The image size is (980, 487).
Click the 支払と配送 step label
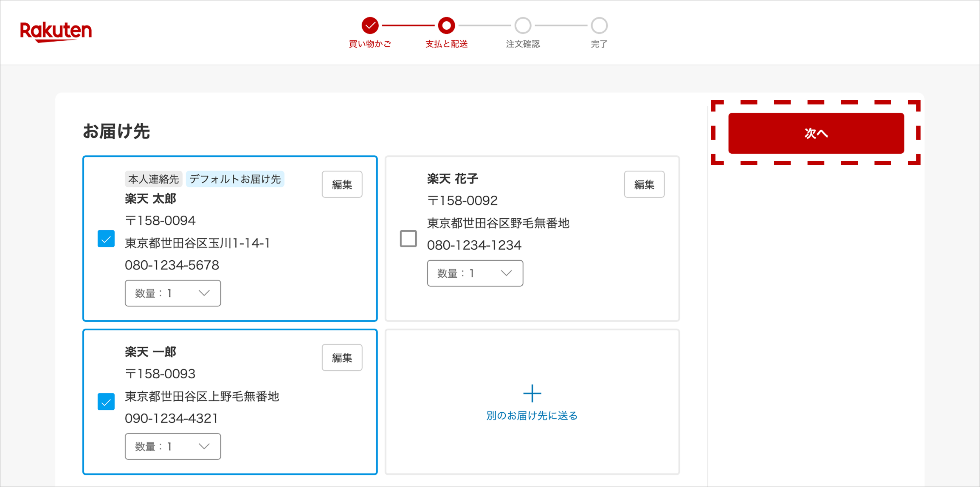point(446,44)
